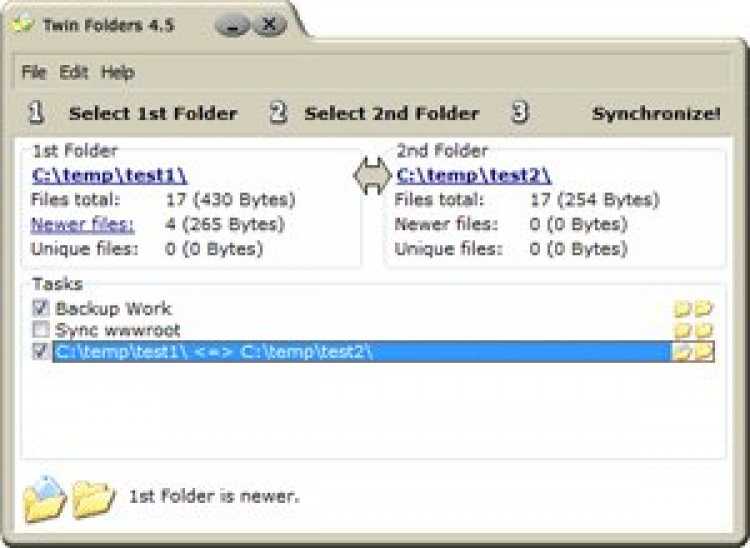Click the closed folder icon in status bar
This screenshot has width=750, height=548.
pos(94,499)
